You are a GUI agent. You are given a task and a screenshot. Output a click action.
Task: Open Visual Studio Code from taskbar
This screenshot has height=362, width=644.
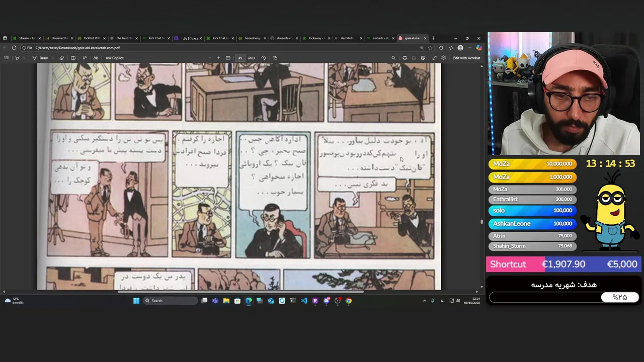coord(304,301)
